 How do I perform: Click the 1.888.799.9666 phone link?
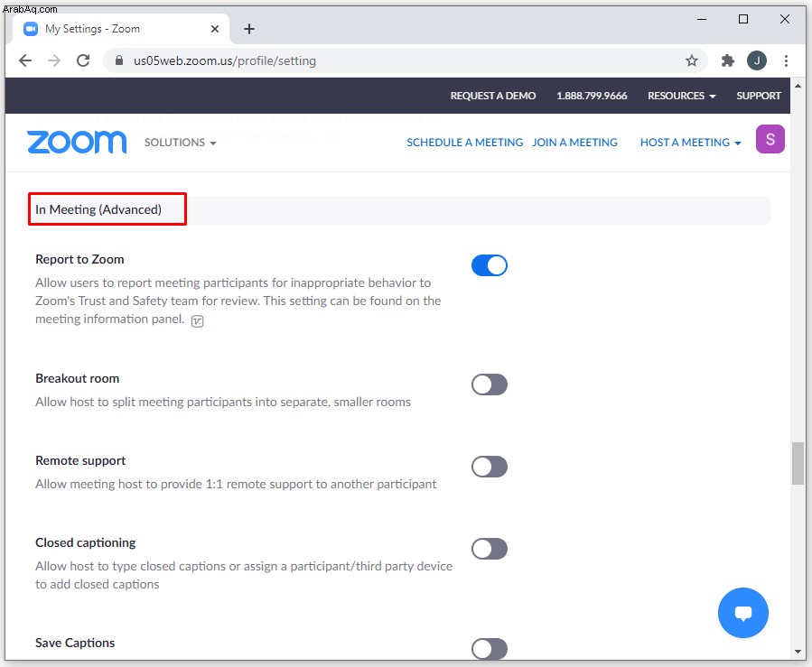click(x=592, y=96)
